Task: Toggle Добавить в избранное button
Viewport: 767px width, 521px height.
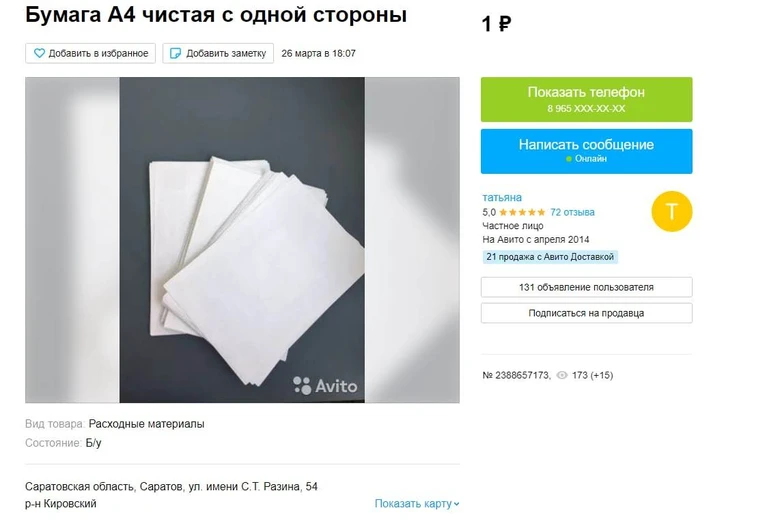Action: click(90, 53)
